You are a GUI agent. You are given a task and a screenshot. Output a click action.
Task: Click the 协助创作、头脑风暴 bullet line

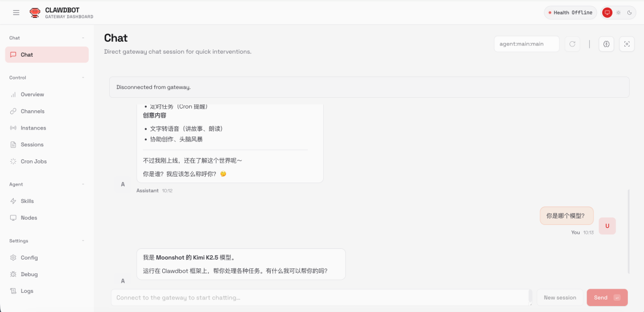coord(176,140)
